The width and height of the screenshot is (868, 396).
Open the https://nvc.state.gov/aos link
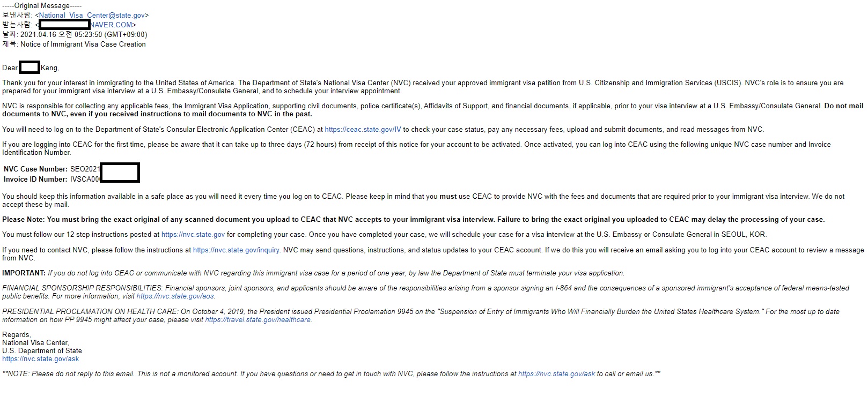175,296
